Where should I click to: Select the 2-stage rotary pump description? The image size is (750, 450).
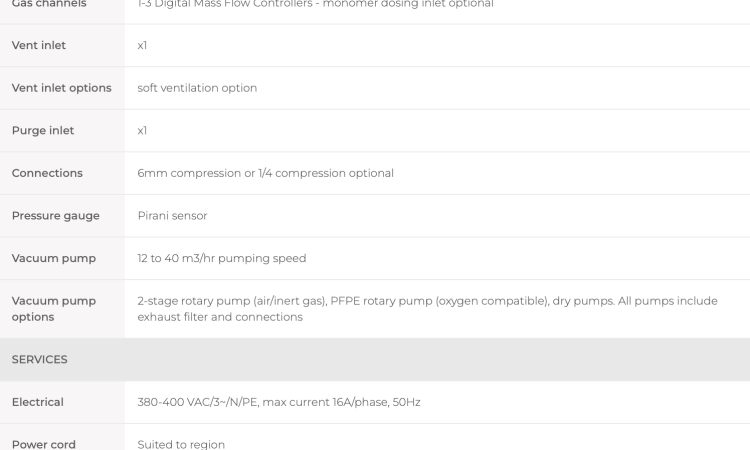(x=427, y=309)
